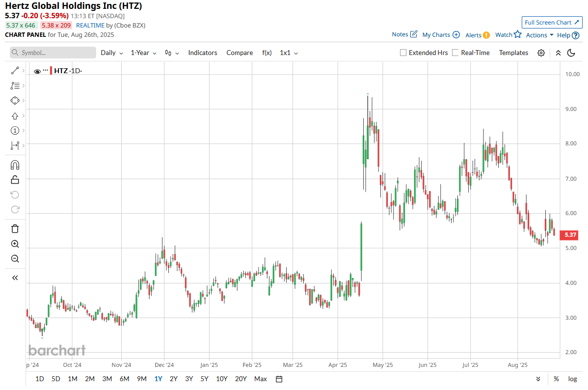Open Alerts for HTZ
The image size is (588, 390).
(478, 35)
